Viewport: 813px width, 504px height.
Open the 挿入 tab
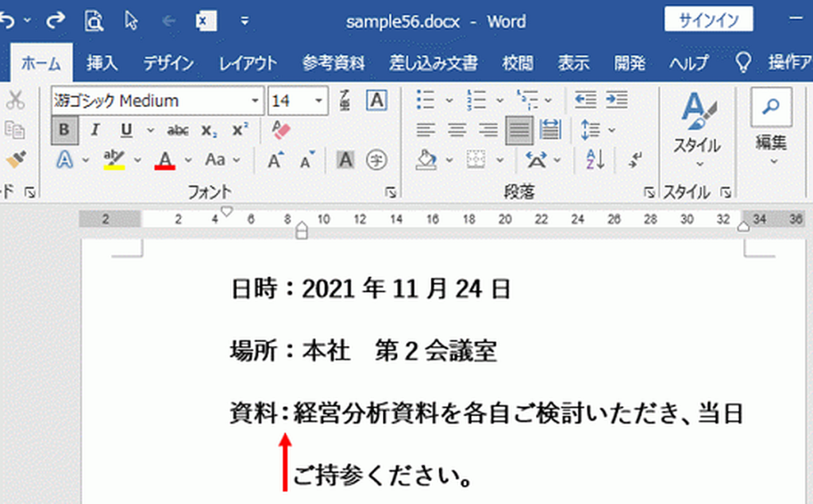pos(102,63)
